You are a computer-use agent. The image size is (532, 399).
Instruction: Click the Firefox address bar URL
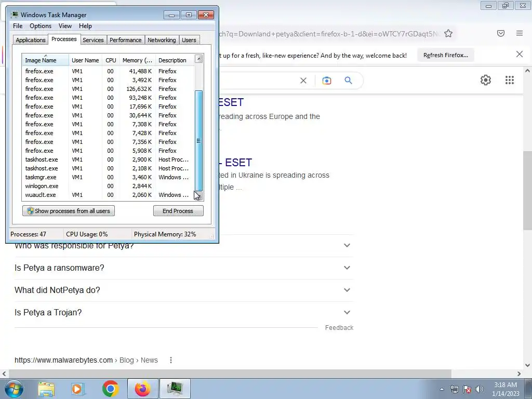point(329,34)
